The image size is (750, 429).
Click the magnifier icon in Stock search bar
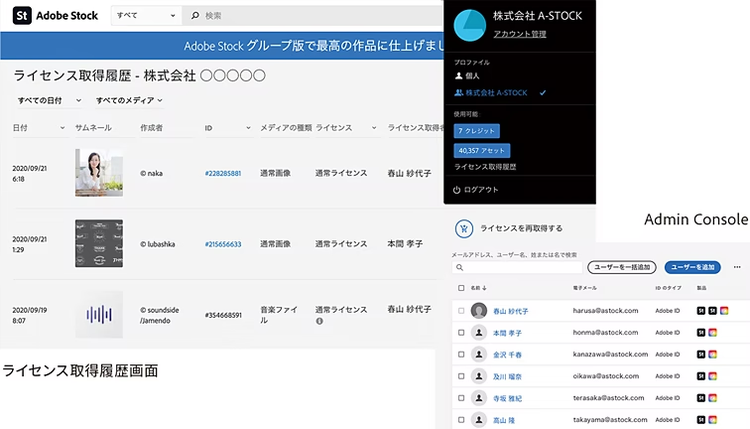pos(195,17)
